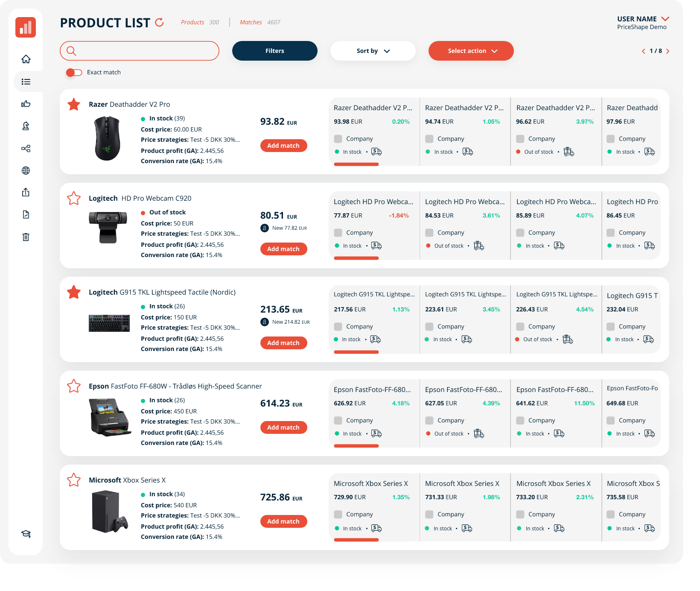This screenshot has height=591, width=700.
Task: Click the match scrollbar under Logitech HD Pro matches
Action: [356, 258]
